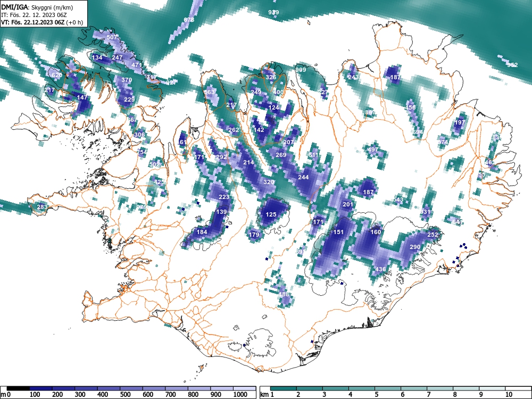Click the visibility value 201
532x399 pixels.
[348, 204]
